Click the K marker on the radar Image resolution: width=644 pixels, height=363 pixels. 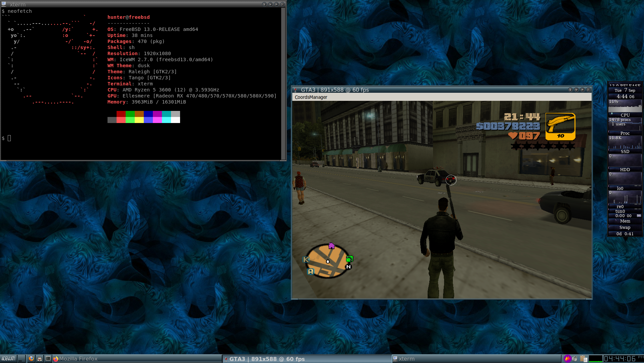pyautogui.click(x=306, y=259)
